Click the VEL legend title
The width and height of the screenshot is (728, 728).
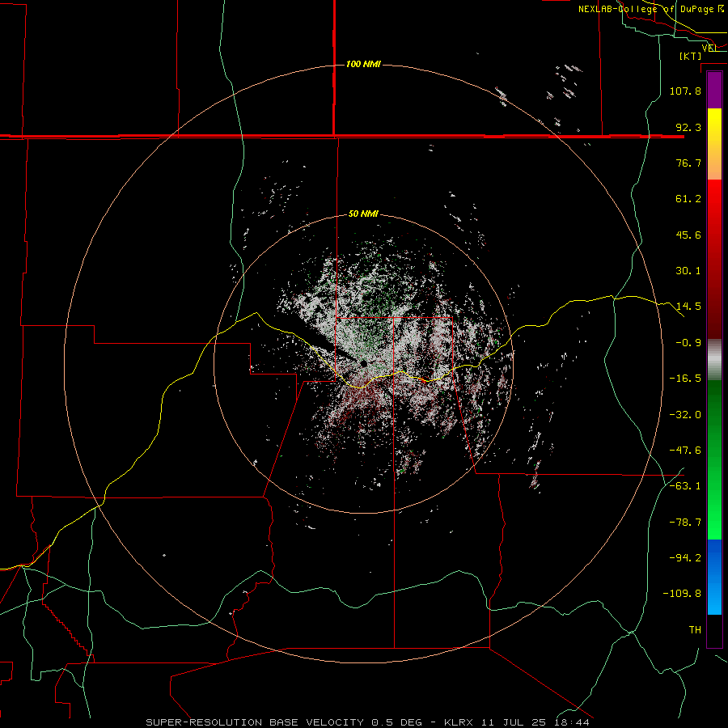click(x=709, y=49)
